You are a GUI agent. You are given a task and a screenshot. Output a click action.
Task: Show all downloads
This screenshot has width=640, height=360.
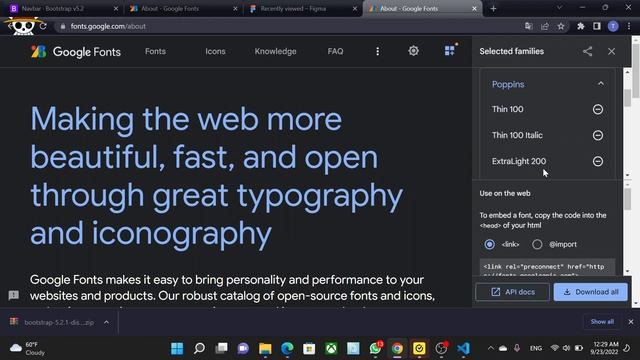pyautogui.click(x=602, y=322)
